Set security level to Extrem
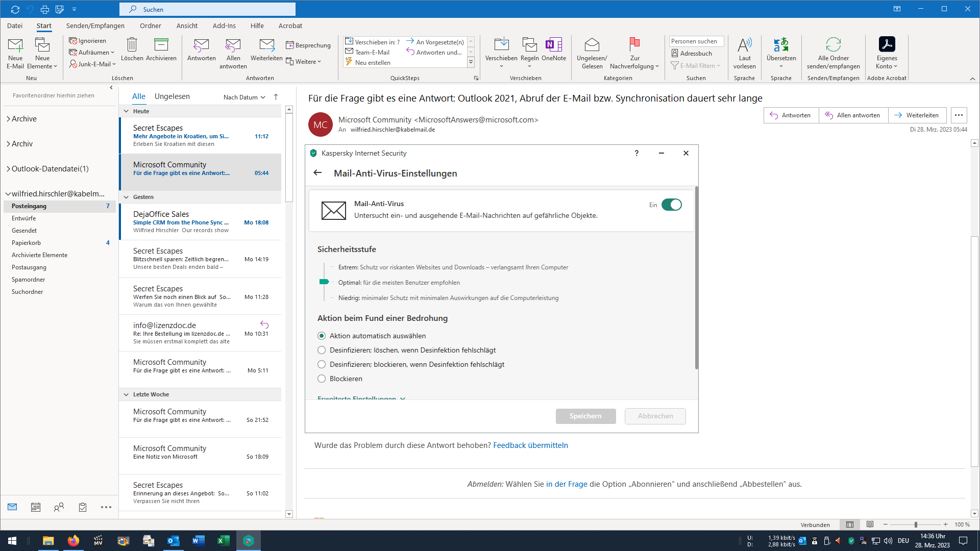The image size is (980, 551). tap(453, 267)
